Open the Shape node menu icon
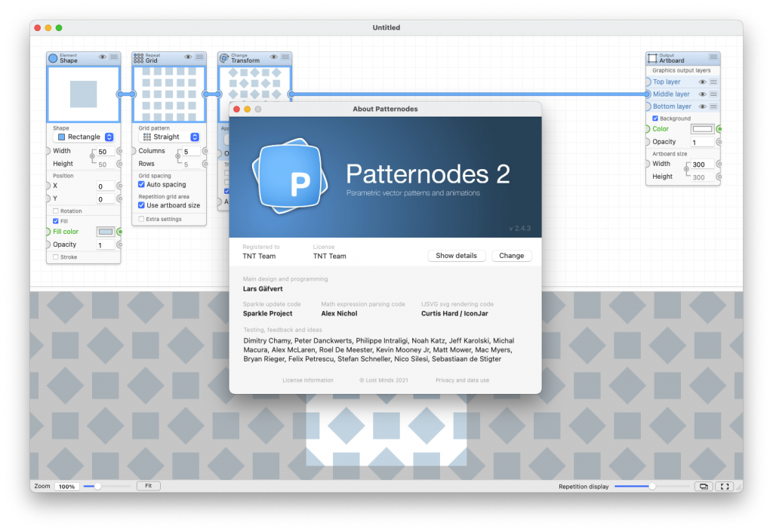773x532 pixels. (114, 57)
